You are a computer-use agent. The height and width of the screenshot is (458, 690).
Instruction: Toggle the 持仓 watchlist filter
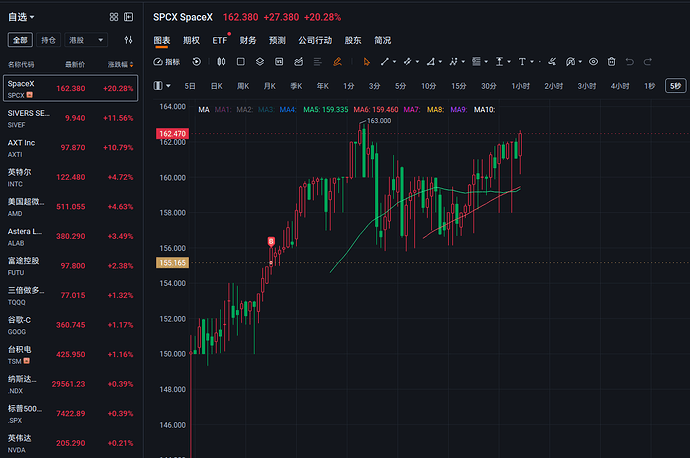48,40
